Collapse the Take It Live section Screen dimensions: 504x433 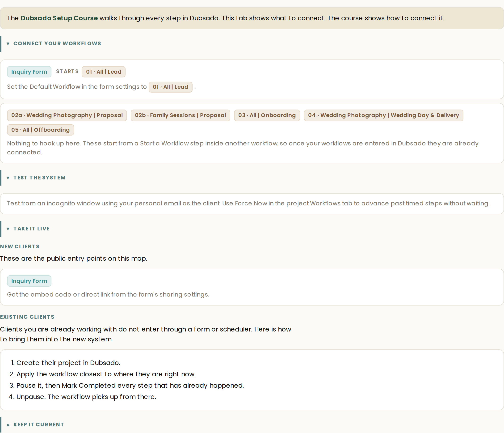point(8,229)
